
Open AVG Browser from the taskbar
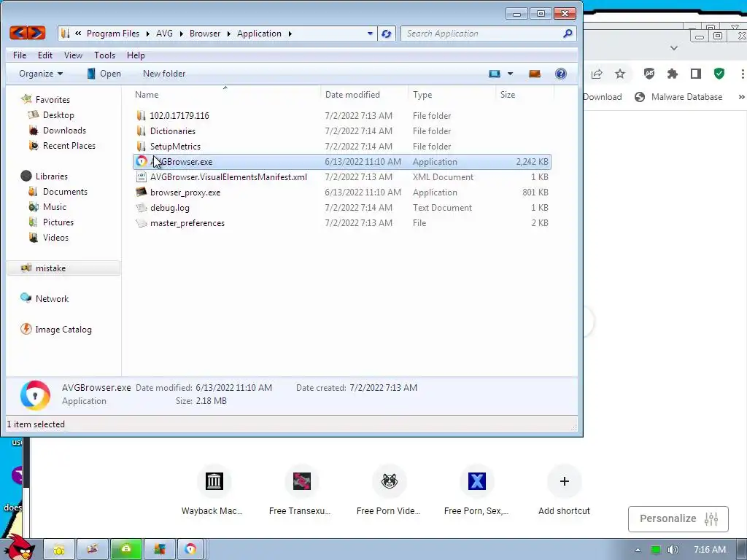coord(190,549)
